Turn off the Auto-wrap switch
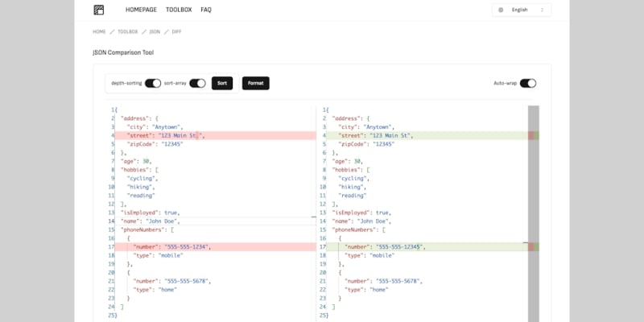644x322 pixels. click(x=528, y=83)
